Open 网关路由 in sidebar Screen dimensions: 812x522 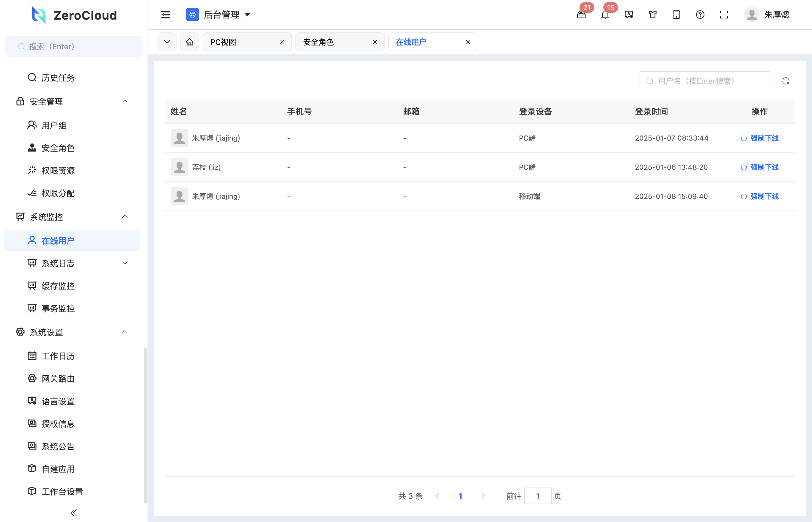[x=72, y=379]
